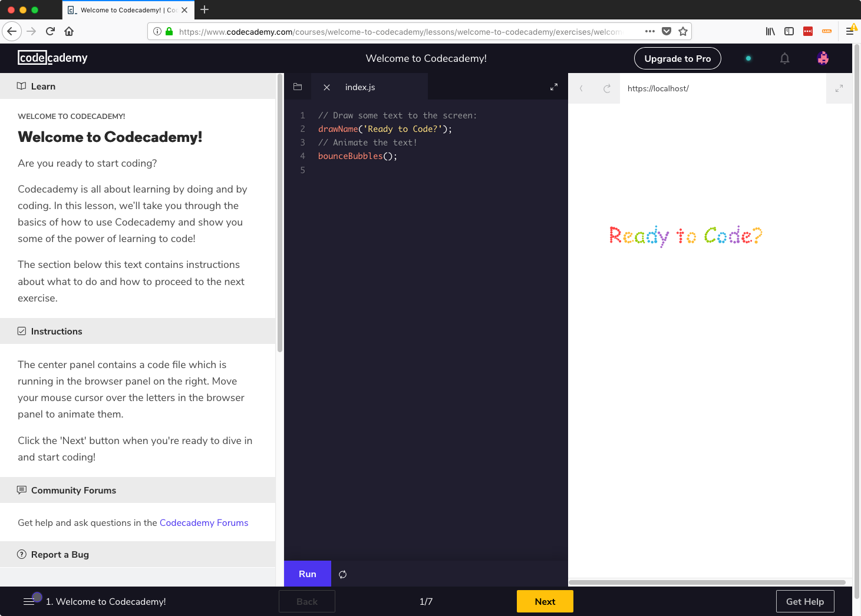Open the syllabus hamburger menu
The width and height of the screenshot is (861, 616).
pos(29,601)
